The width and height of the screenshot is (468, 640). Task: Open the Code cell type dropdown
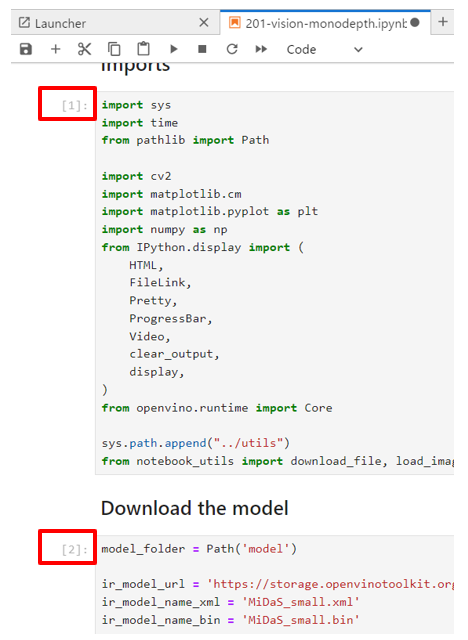(x=324, y=50)
